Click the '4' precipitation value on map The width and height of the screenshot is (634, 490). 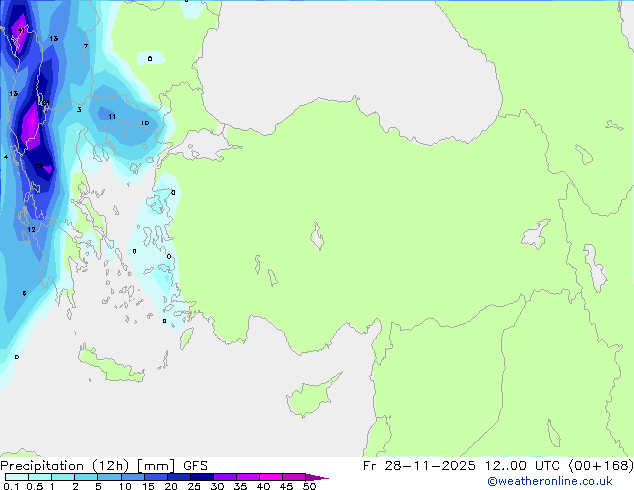(x=6, y=157)
